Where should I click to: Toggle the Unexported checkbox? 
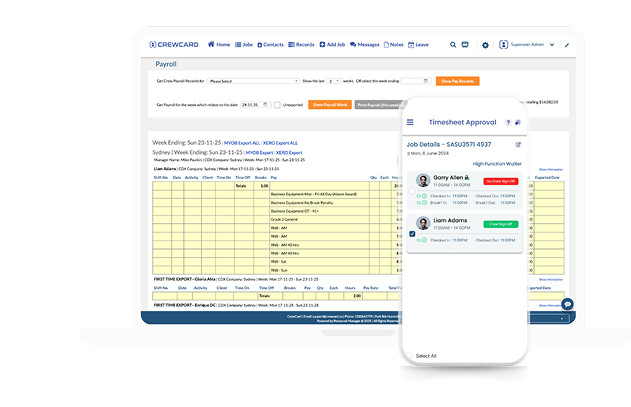(x=277, y=104)
